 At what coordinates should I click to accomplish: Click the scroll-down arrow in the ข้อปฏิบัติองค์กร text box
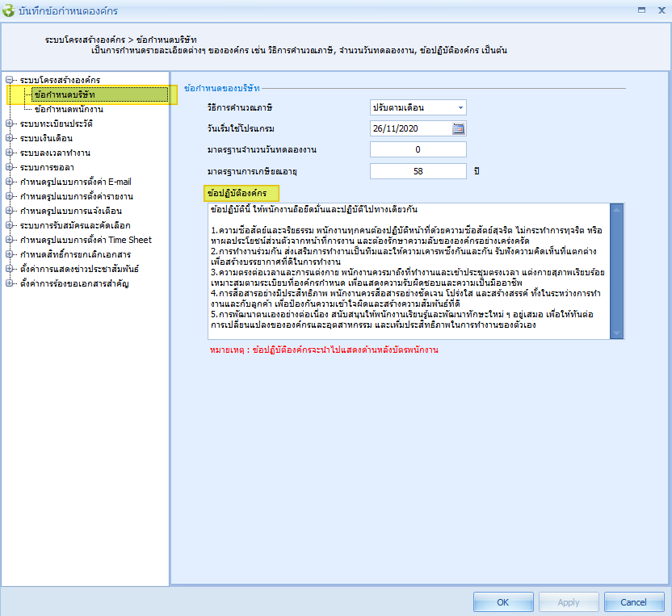pyautogui.click(x=617, y=333)
